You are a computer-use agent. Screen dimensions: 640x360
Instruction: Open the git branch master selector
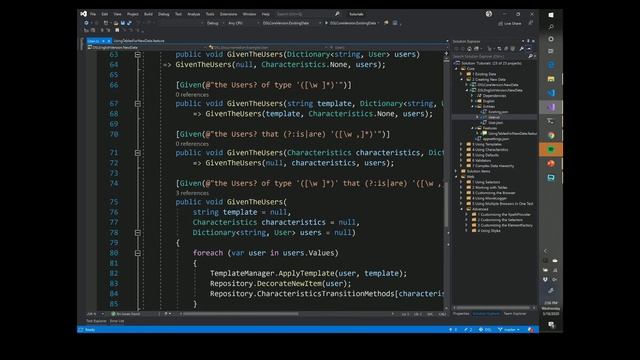pos(509,330)
